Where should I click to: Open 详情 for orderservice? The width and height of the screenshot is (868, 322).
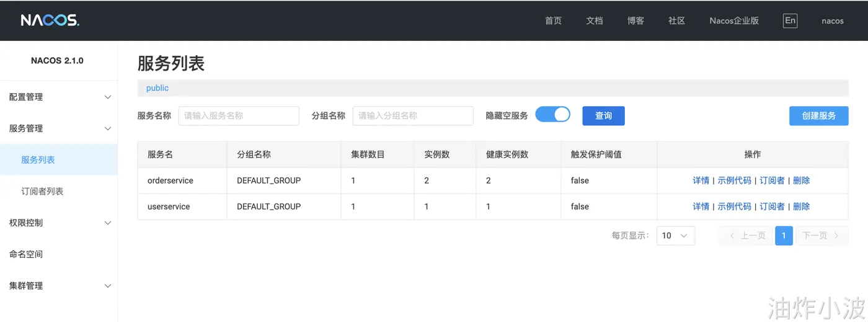(x=701, y=181)
